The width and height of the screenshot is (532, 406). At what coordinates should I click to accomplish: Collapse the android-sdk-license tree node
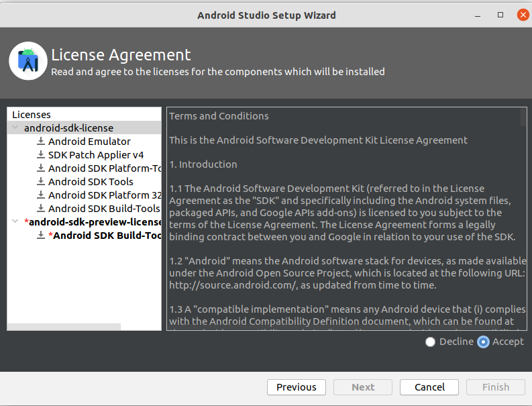pyautogui.click(x=15, y=128)
